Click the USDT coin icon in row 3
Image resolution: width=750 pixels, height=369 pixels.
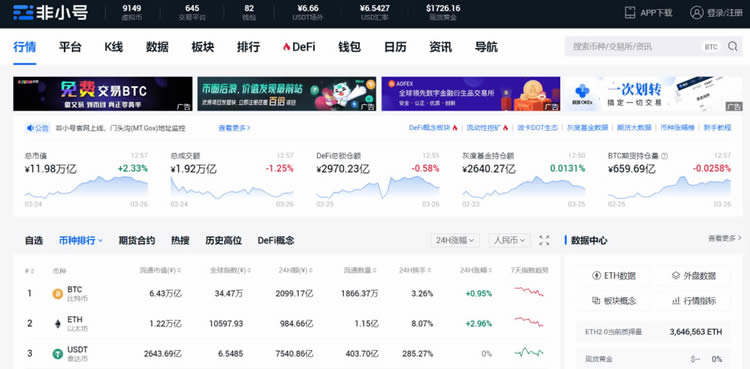pos(57,354)
